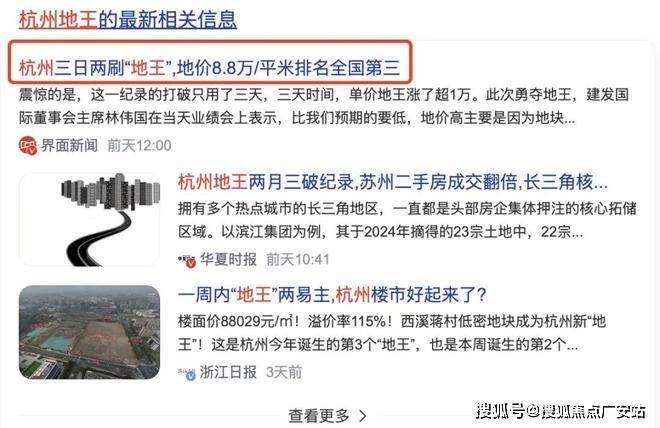This screenshot has height=428, width=660.
Task: Click the 搜狐号@搜狐焦点广安站 watermark
Action: 561,411
